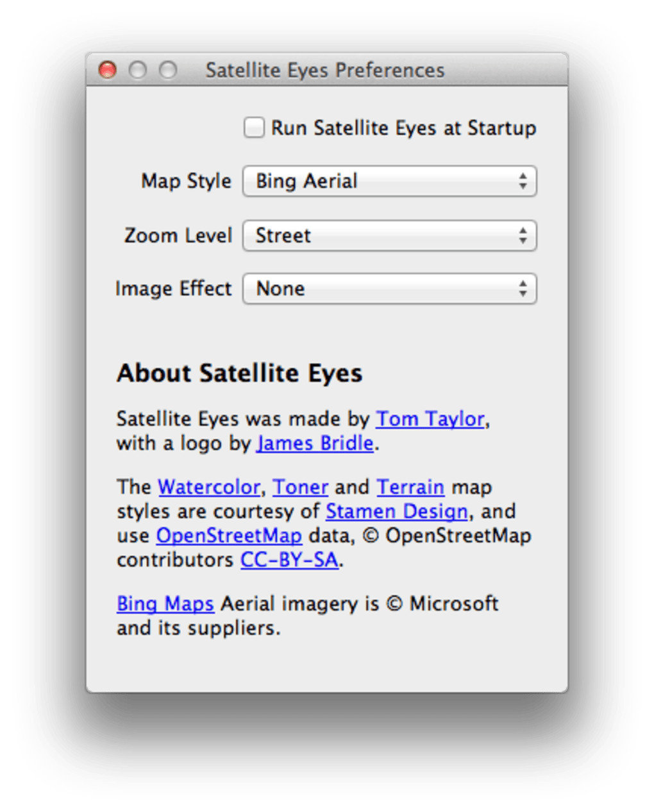Click the Image Effect stepper arrows

pyautogui.click(x=523, y=289)
